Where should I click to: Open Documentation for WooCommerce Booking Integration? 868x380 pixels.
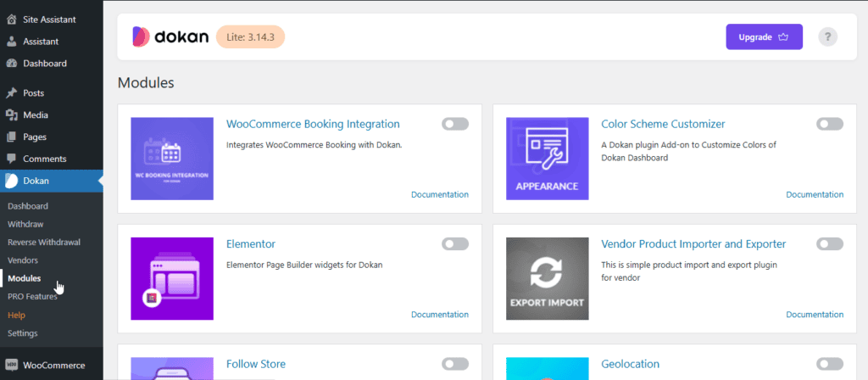(440, 194)
